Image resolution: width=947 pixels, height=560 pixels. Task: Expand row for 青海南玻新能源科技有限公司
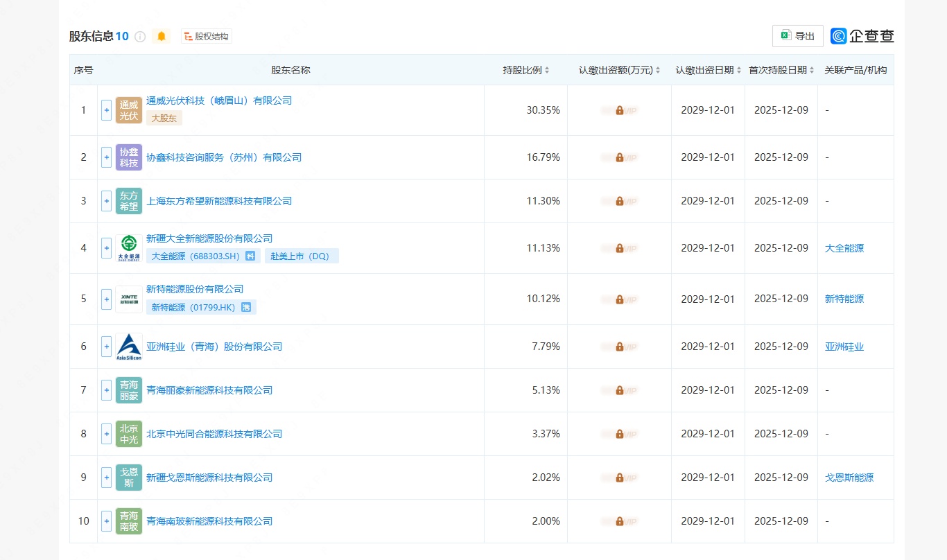click(x=106, y=521)
